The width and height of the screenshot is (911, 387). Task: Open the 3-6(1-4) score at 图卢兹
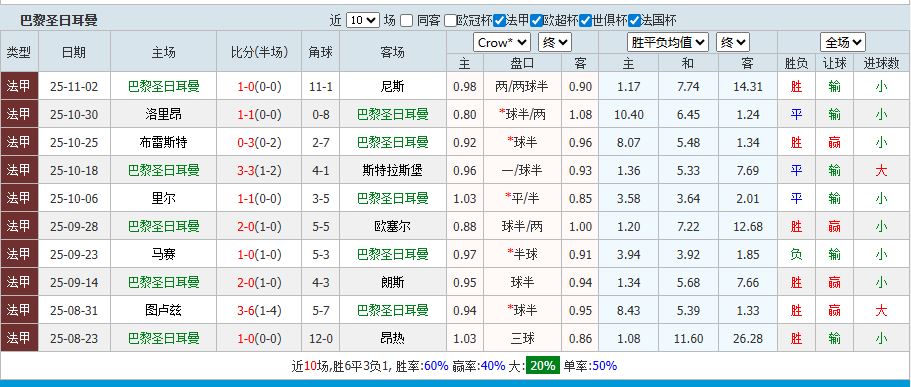pyautogui.click(x=259, y=310)
